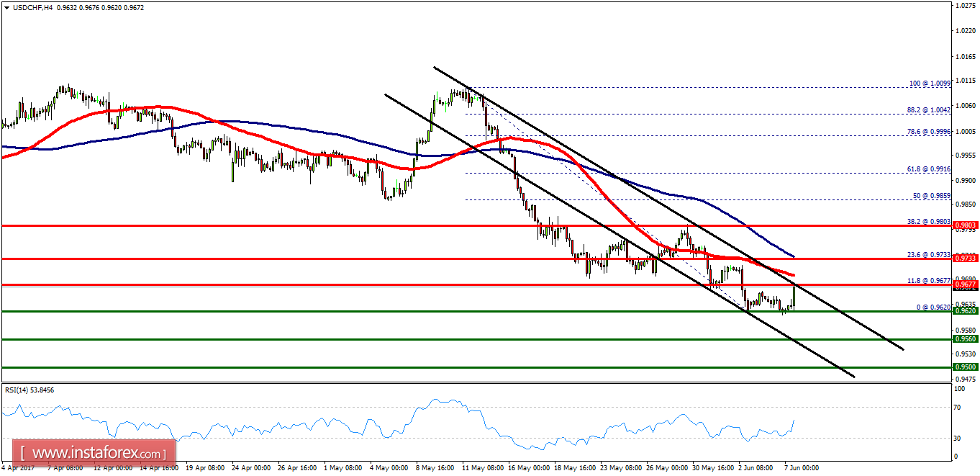The width and height of the screenshot is (980, 476).
Task: Click the 7 Jun 00:00 date axis label
Action: (801, 468)
